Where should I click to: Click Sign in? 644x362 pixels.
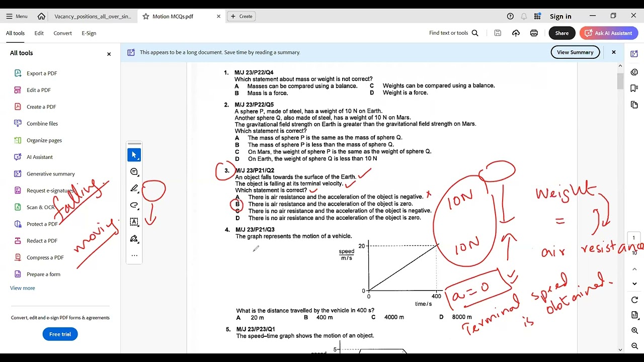[x=560, y=16]
